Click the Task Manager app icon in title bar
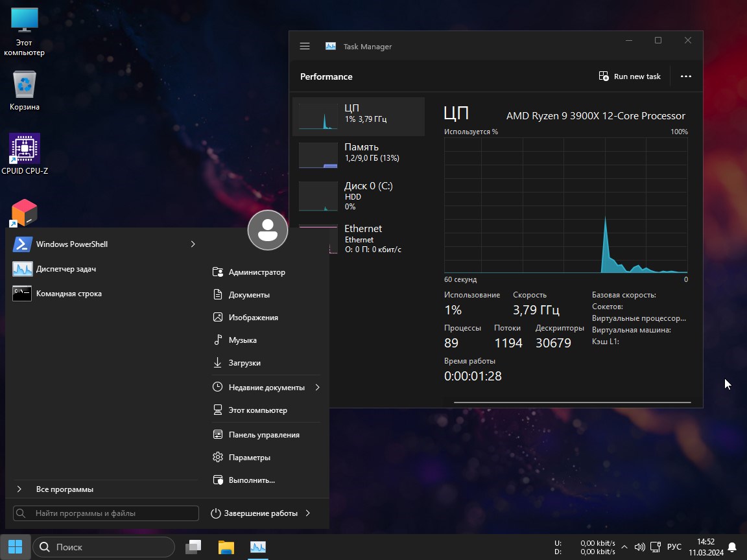 click(331, 46)
